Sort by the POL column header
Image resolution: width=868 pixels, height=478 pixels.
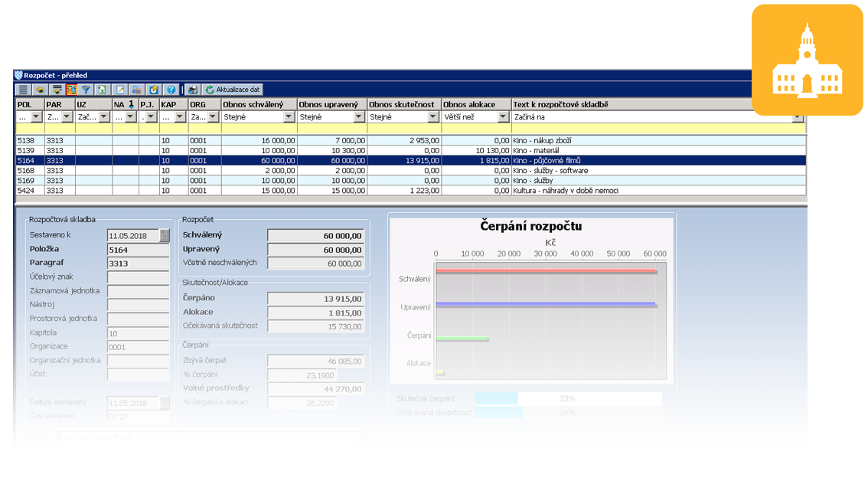click(x=30, y=104)
